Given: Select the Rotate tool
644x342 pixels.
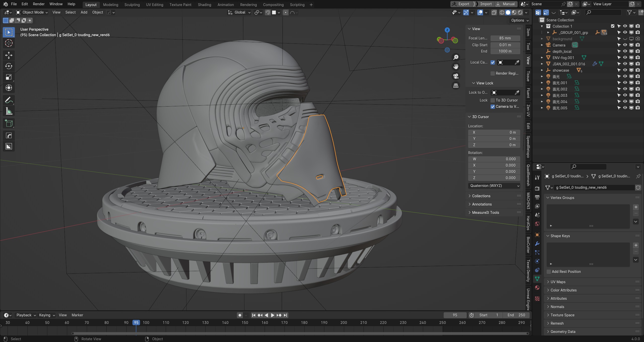Looking at the screenshot, I should pyautogui.click(x=9, y=66).
